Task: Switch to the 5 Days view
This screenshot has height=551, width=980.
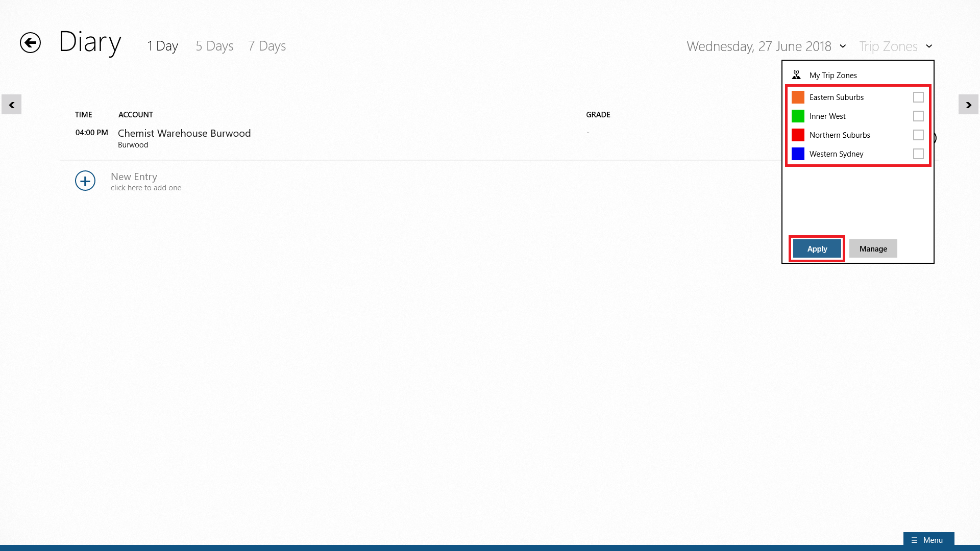Action: 214,46
